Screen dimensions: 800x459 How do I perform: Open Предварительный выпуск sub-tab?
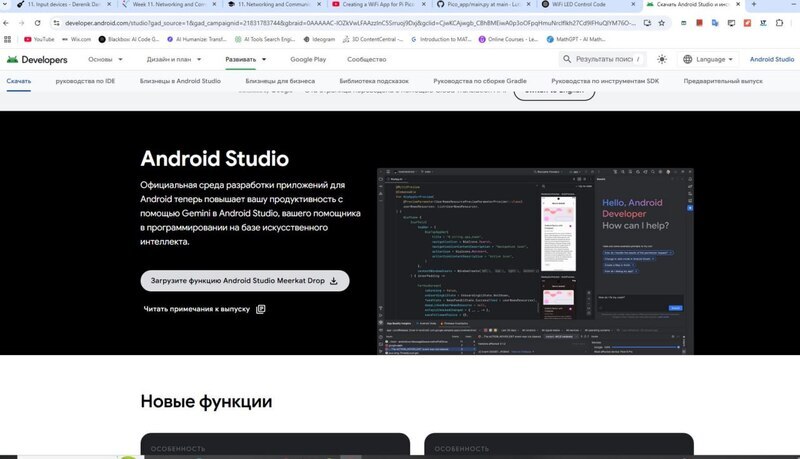click(723, 81)
